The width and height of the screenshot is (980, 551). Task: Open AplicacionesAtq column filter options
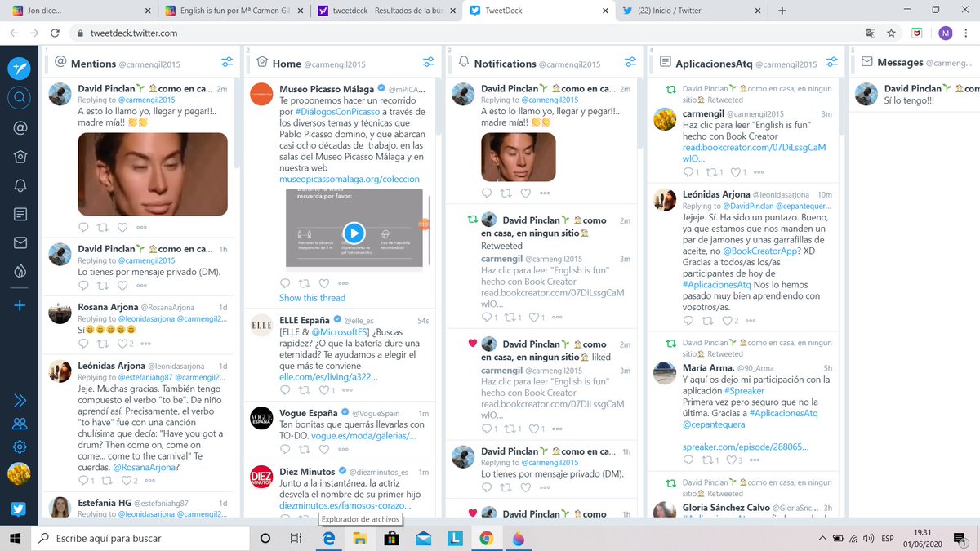831,62
